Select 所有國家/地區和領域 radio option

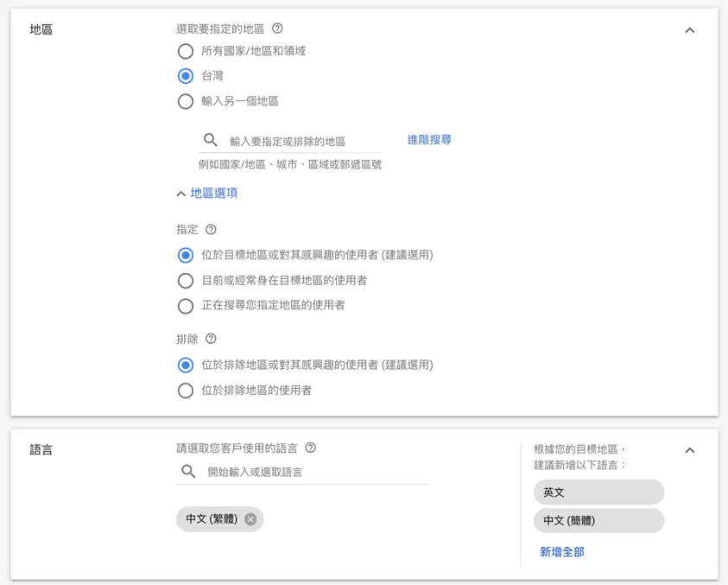tap(186, 51)
